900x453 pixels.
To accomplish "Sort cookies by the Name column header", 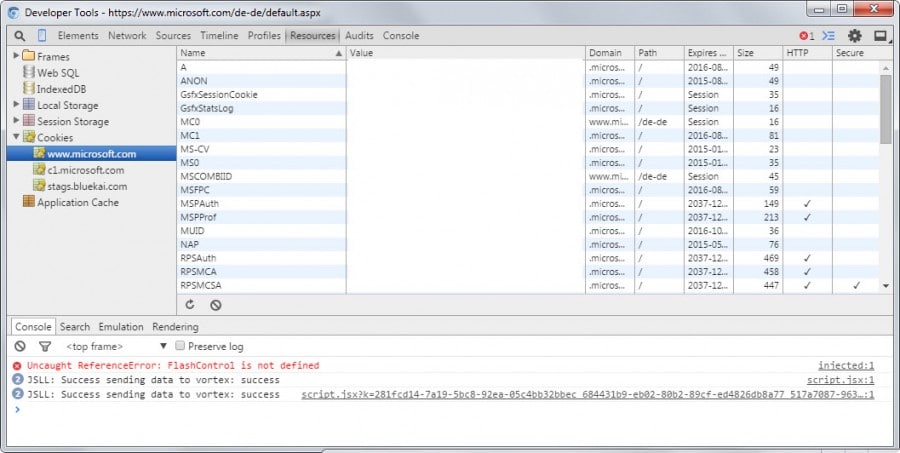I will pyautogui.click(x=260, y=53).
